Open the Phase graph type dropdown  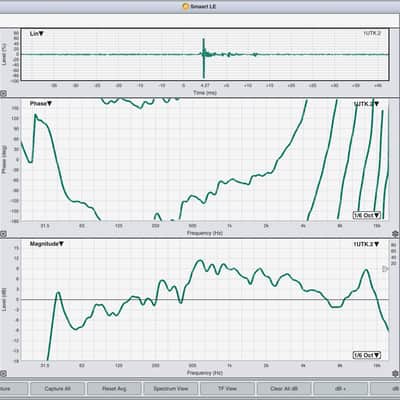(x=41, y=104)
